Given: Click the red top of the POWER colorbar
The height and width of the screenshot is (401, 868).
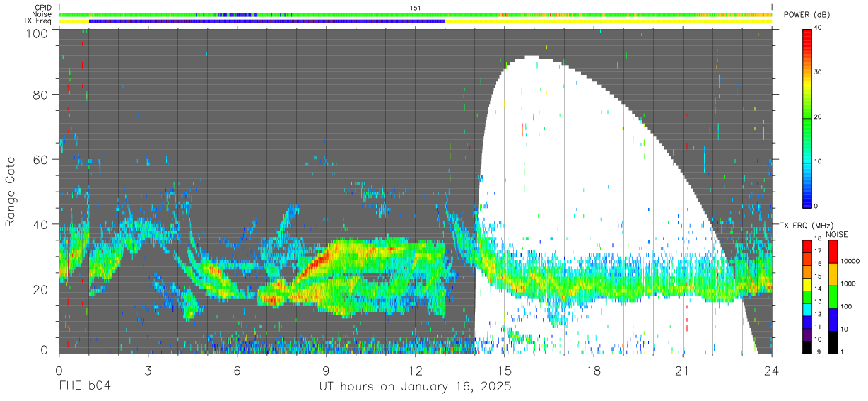Looking at the screenshot, I should (806, 35).
